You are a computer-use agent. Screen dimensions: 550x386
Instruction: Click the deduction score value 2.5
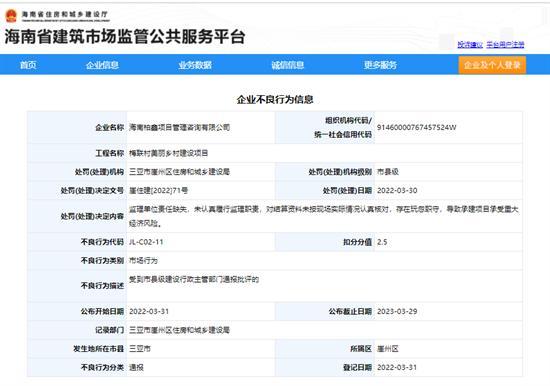pyautogui.click(x=382, y=242)
